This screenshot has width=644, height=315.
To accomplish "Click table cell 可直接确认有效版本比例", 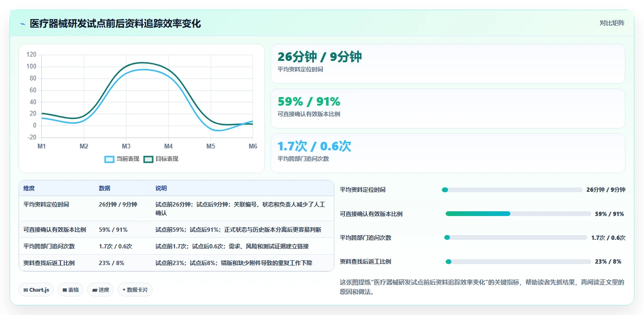I will click(x=55, y=230).
